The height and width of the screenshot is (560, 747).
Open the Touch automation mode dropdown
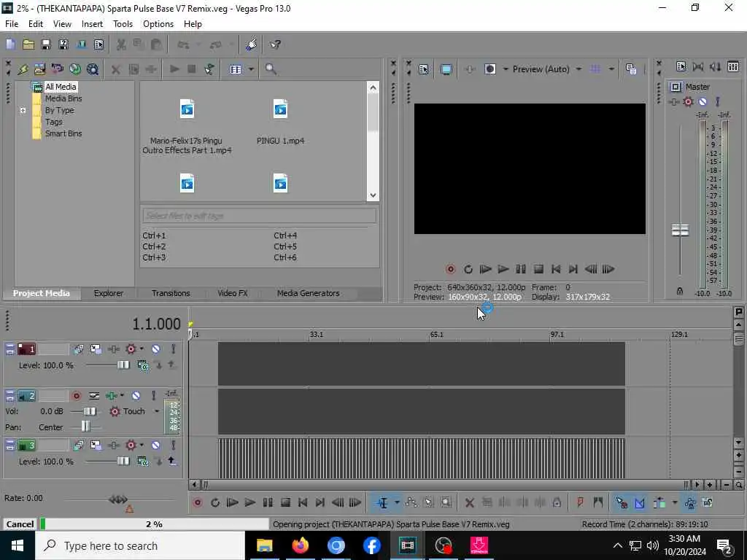coord(157,411)
